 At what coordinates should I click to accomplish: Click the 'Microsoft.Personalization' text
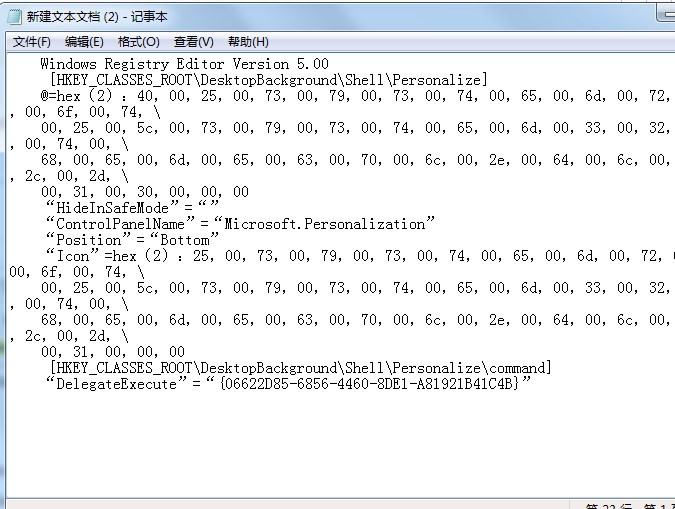325,224
